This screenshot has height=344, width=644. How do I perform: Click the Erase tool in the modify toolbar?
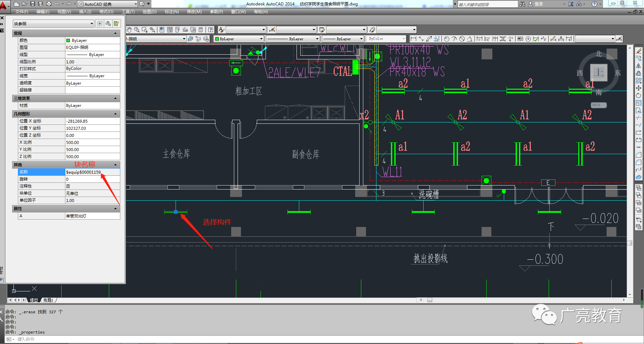tap(639, 51)
